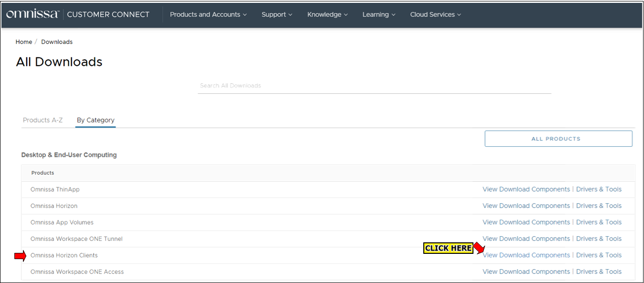This screenshot has height=283, width=644.
Task: View Download Components for Workspace ONE Access
Action: (526, 272)
